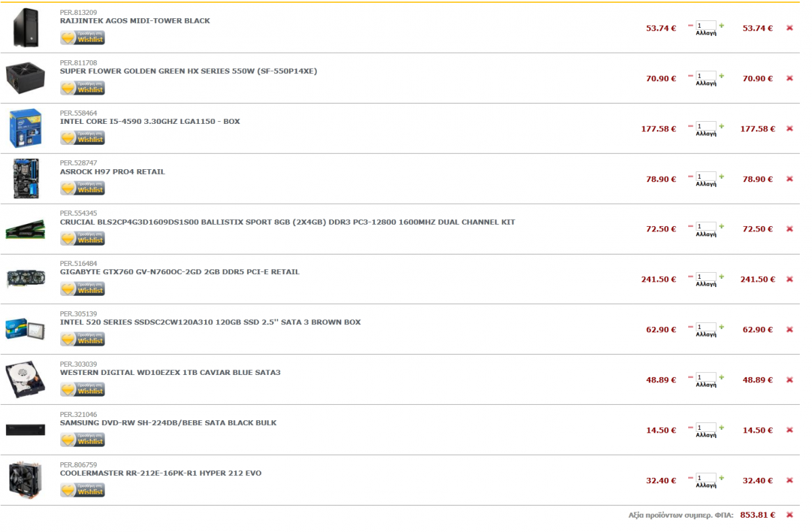The image size is (812, 532).
Task: Remove Super Flower 550W PSU from cart
Action: 789,79
